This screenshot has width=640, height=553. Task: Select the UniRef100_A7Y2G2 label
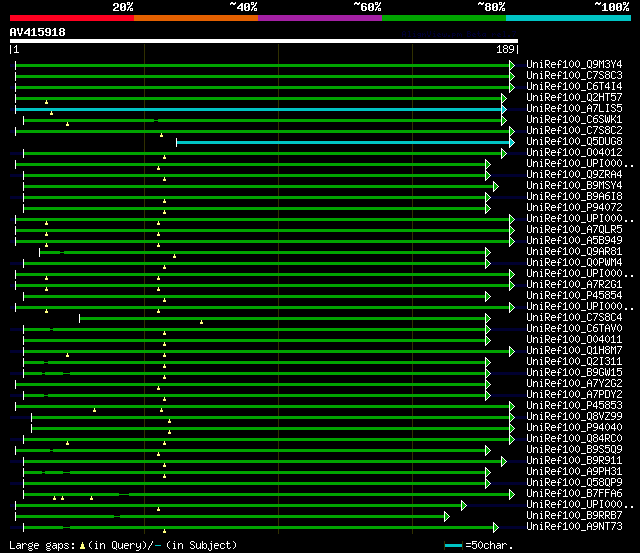click(574, 384)
